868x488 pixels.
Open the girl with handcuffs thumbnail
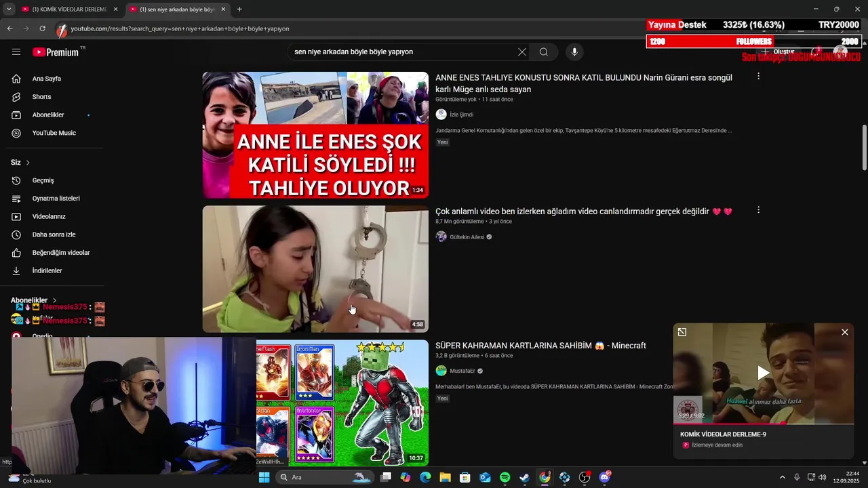315,269
